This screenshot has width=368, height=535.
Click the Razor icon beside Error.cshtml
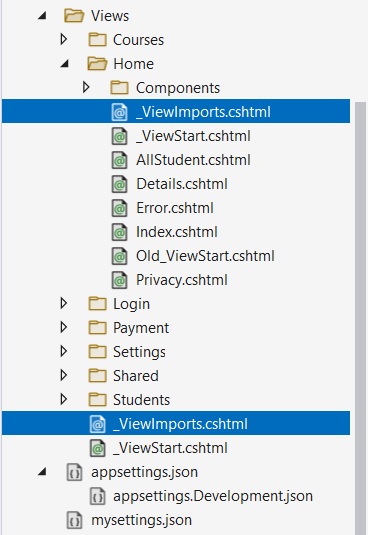tap(120, 208)
